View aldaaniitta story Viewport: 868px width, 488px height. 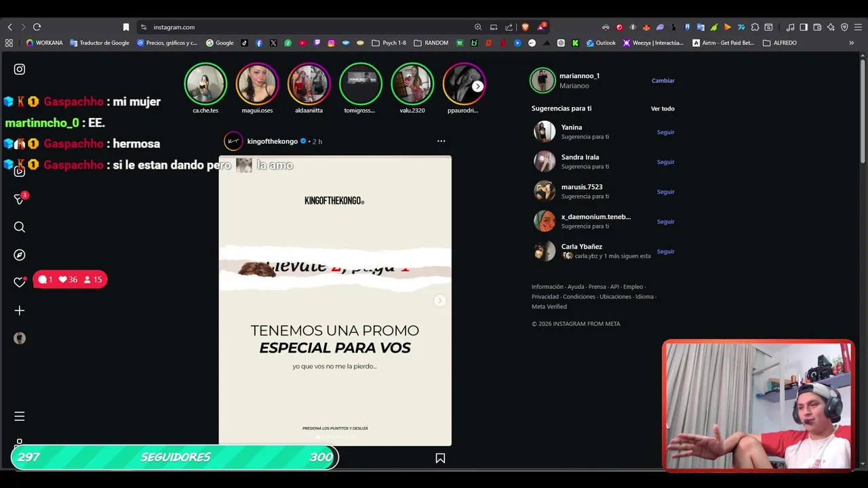(309, 83)
